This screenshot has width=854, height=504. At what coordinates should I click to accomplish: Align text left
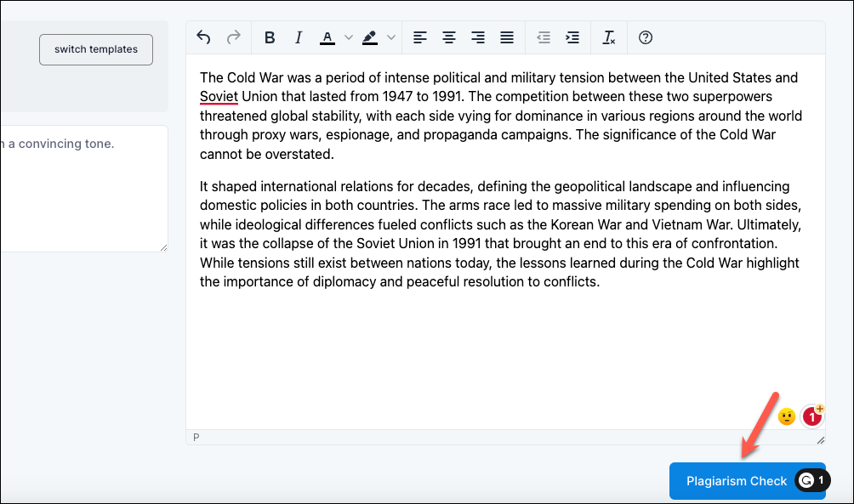[x=420, y=37]
